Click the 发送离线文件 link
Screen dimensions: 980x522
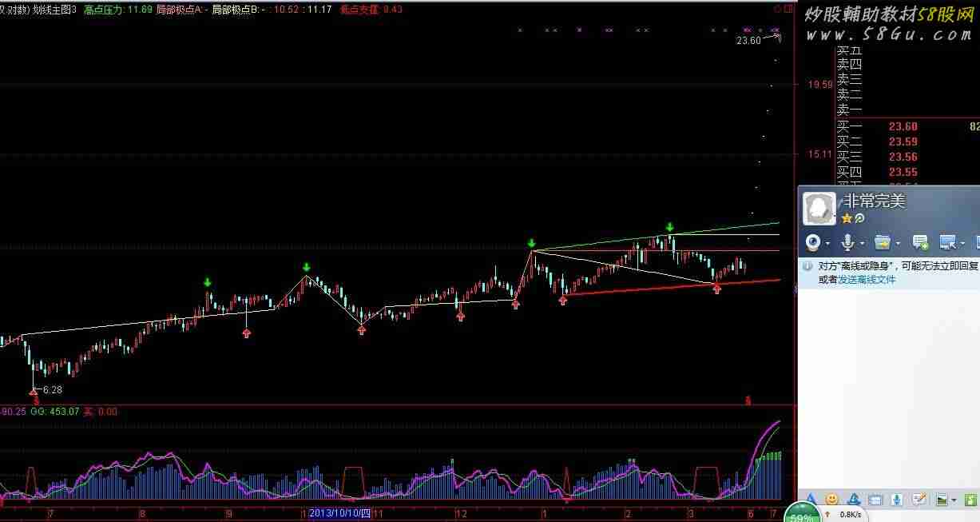pos(867,280)
